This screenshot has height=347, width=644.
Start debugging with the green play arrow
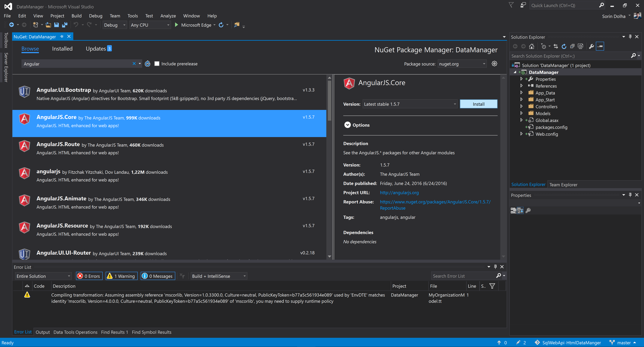[176, 25]
